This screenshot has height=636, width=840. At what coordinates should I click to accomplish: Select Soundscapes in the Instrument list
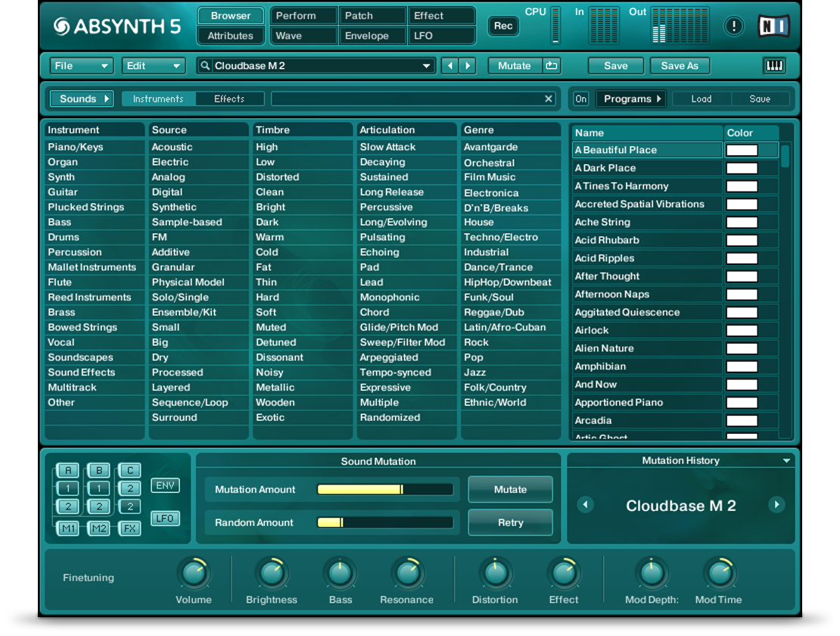pos(80,357)
